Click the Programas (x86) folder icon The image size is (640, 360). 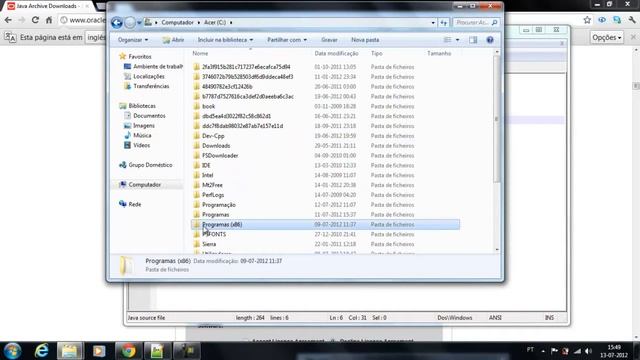196,224
